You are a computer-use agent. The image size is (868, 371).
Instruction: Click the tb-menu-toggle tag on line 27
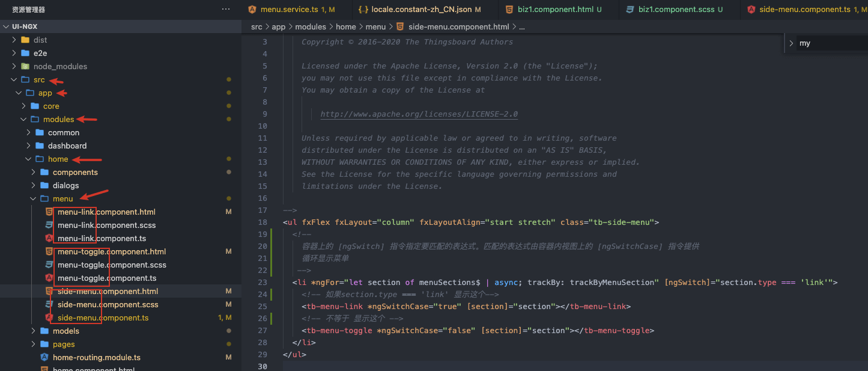[339, 330]
